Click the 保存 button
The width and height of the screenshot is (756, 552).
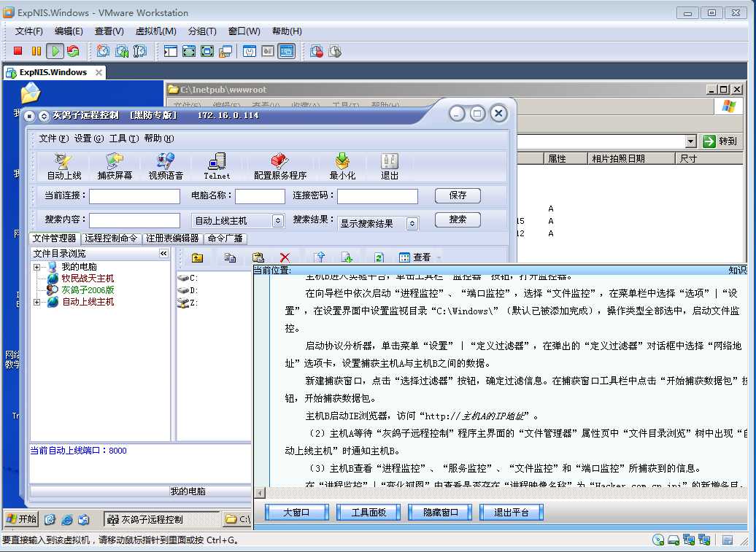pyautogui.click(x=458, y=195)
